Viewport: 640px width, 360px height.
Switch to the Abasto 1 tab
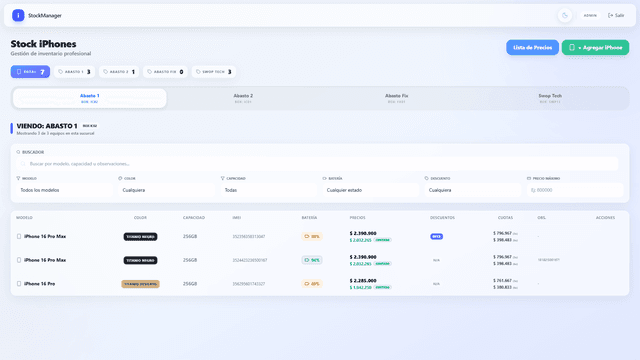pyautogui.click(x=90, y=98)
